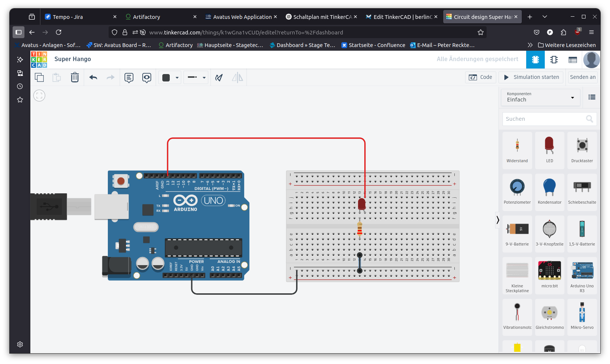610x364 pixels.
Task: Switch to Avatus Web Application tab
Action: click(241, 17)
